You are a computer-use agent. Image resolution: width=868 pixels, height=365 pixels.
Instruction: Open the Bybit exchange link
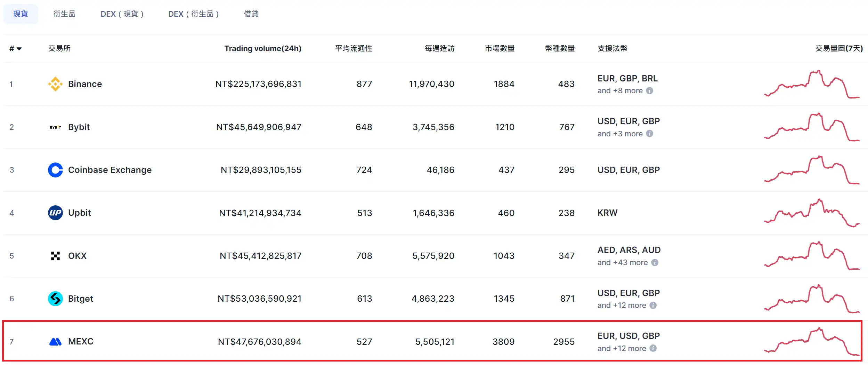click(x=79, y=127)
